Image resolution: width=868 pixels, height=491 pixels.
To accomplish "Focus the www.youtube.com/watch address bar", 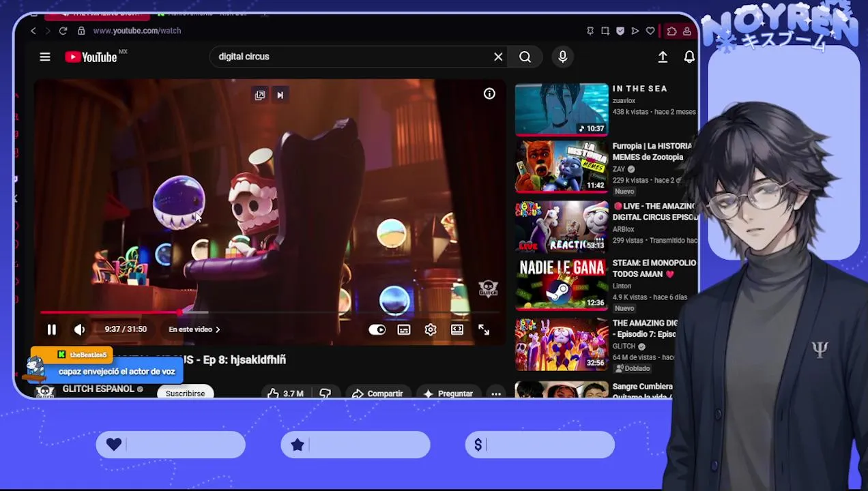I will coord(136,31).
